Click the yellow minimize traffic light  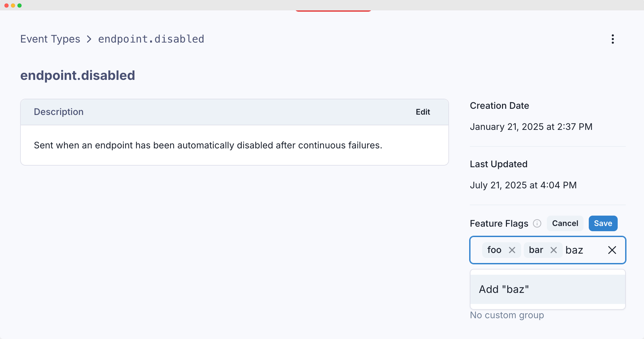tap(13, 5)
